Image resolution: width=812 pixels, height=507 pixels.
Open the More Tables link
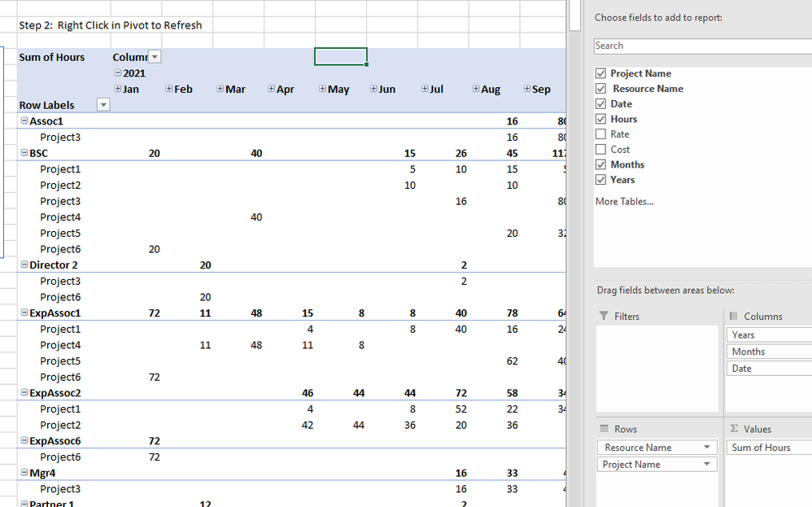click(x=625, y=202)
